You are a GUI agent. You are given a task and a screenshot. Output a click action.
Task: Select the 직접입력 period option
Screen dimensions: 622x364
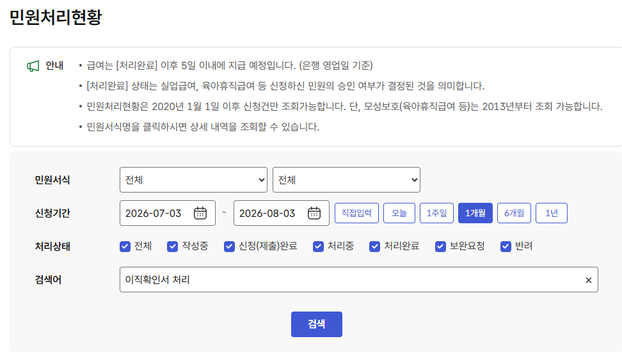click(x=356, y=213)
